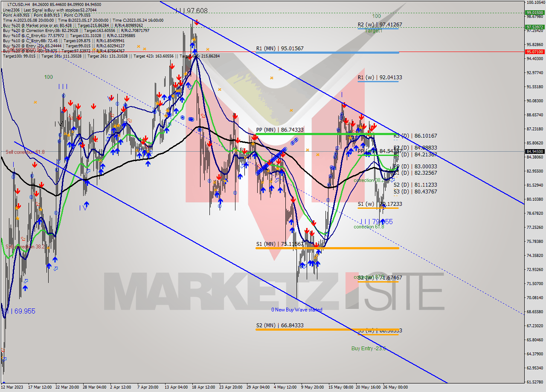Click the '0 New Buy Wave started' text
Viewport: 546px width, 392px height.
coord(297,310)
